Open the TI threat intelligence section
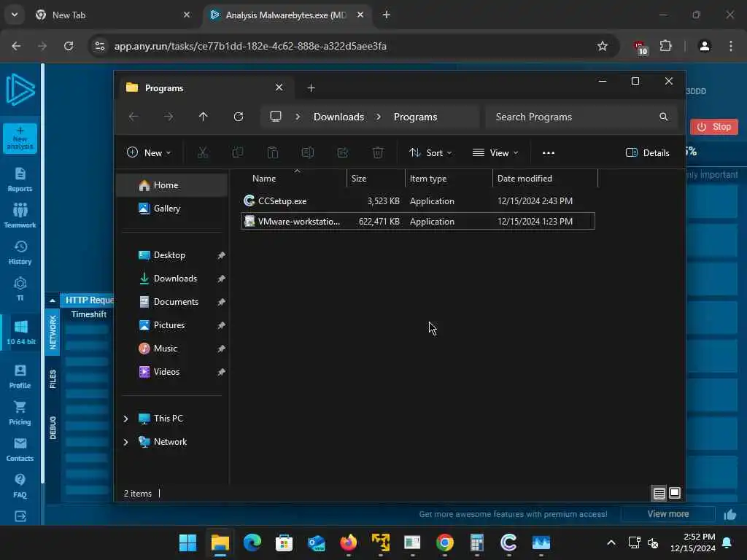Screen dimensions: 747x560 click(20, 289)
